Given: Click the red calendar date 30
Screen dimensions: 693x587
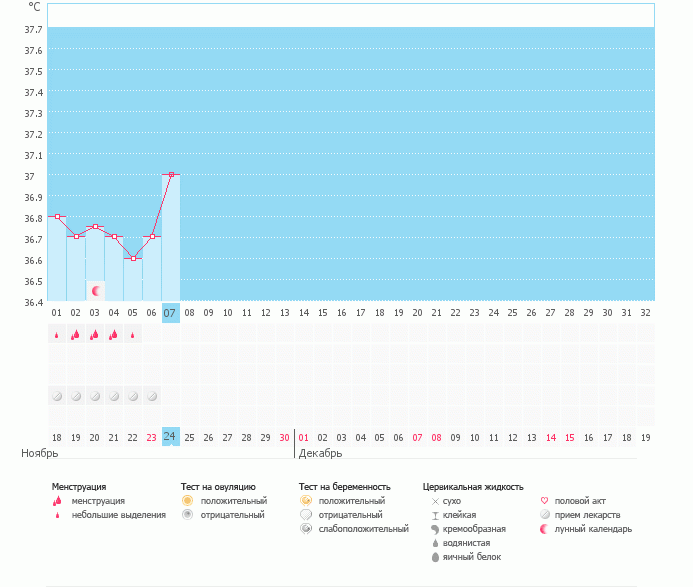Looking at the screenshot, I should pyautogui.click(x=284, y=437).
